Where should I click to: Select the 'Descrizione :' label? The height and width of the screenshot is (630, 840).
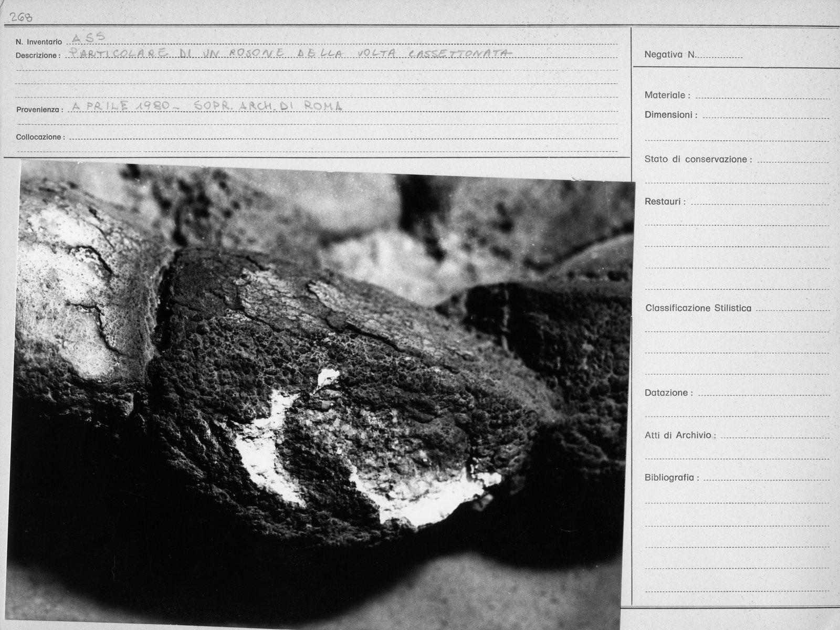click(x=38, y=55)
